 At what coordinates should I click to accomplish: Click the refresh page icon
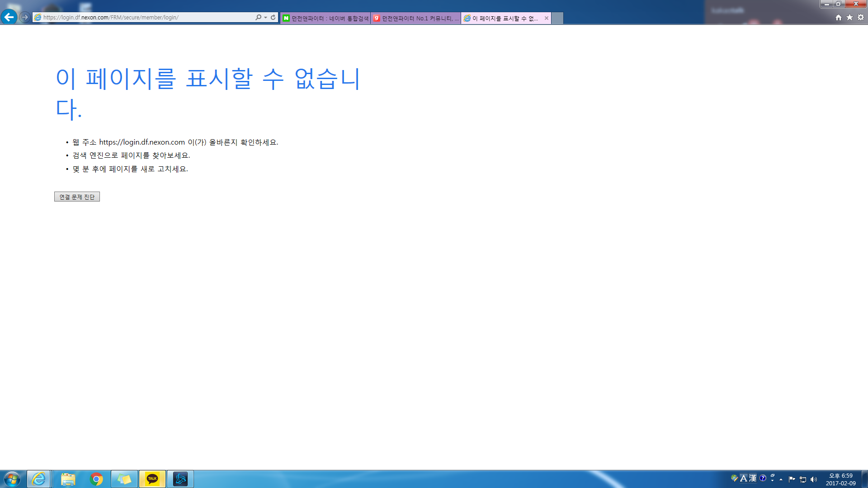coord(273,17)
